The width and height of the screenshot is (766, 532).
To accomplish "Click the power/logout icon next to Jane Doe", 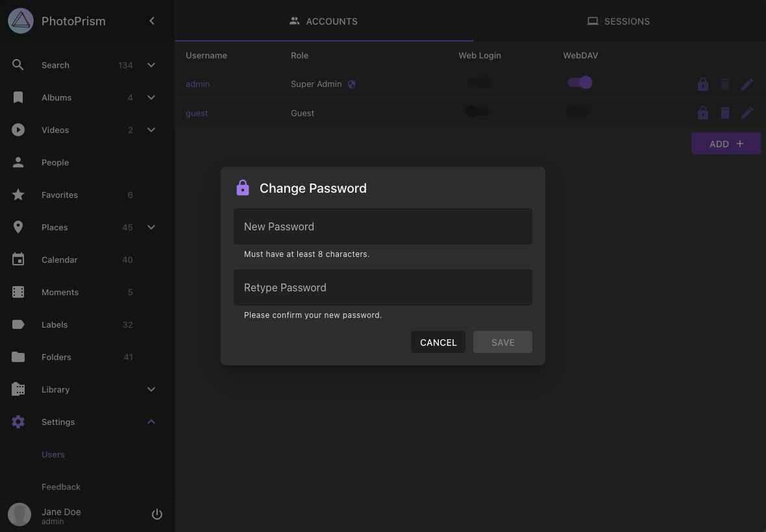I will click(157, 514).
